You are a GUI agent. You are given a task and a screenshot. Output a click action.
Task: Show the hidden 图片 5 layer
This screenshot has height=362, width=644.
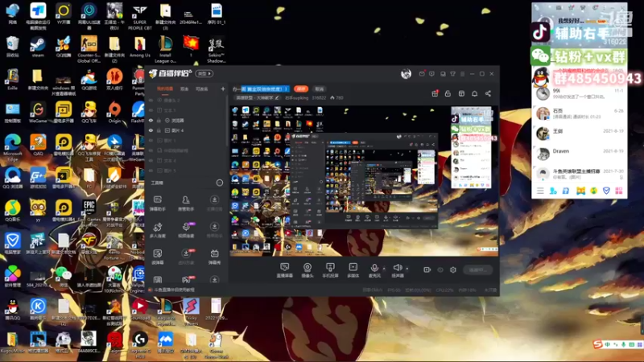coord(151,171)
